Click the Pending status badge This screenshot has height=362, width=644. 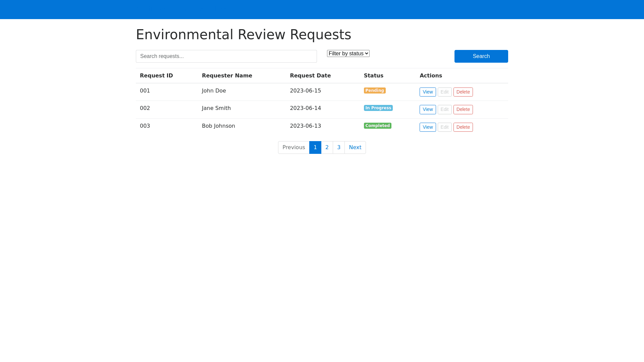pos(375,90)
